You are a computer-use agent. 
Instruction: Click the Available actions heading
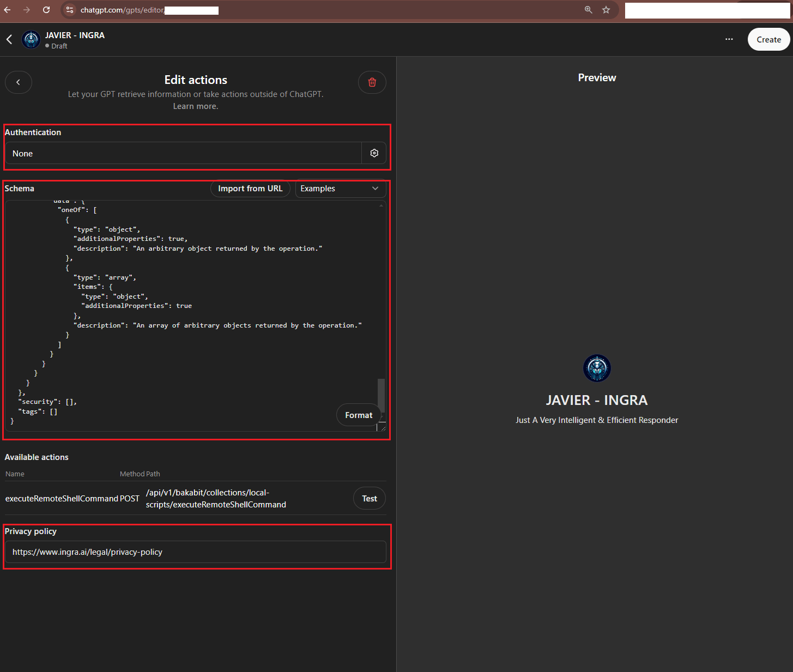point(37,457)
